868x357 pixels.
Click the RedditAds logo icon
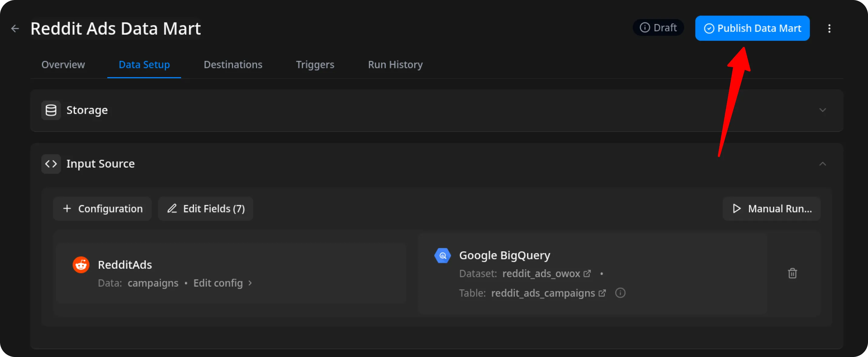(81, 265)
